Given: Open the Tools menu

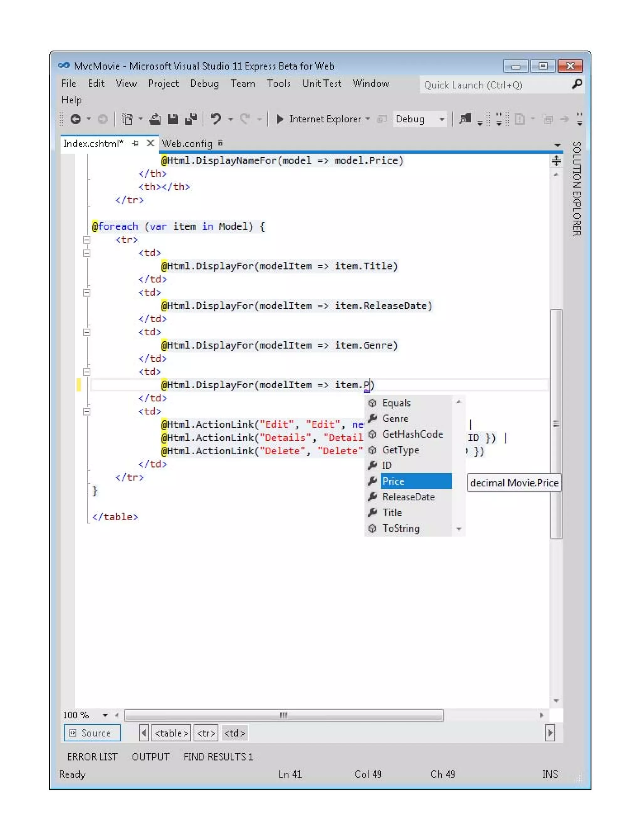Looking at the screenshot, I should point(279,84).
